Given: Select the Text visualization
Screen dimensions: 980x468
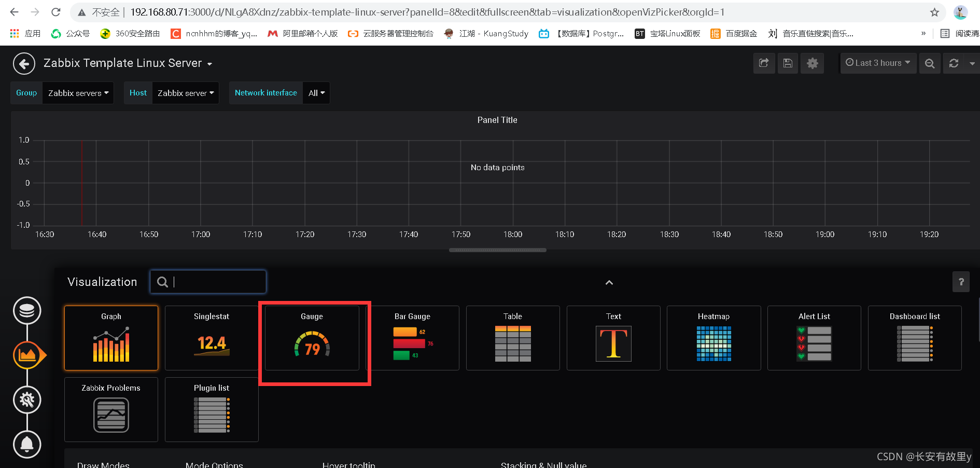Looking at the screenshot, I should pos(613,338).
